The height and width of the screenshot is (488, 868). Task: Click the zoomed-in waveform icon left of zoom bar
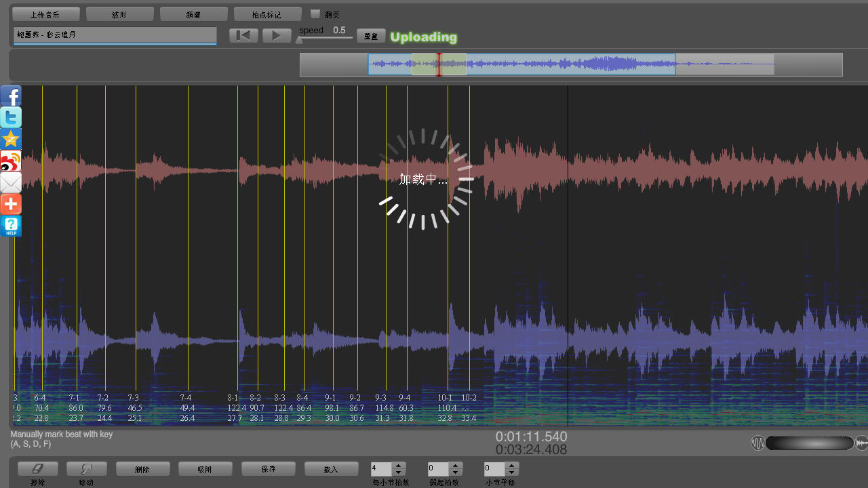click(757, 443)
